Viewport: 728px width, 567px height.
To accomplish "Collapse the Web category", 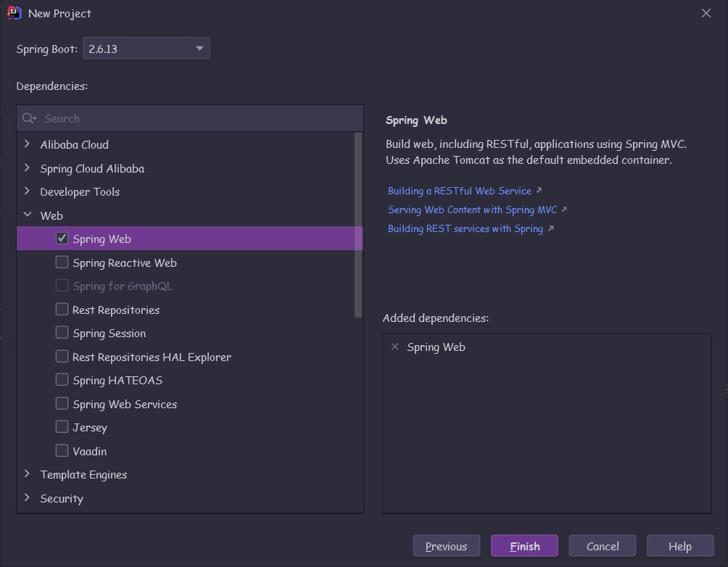I will tap(28, 215).
